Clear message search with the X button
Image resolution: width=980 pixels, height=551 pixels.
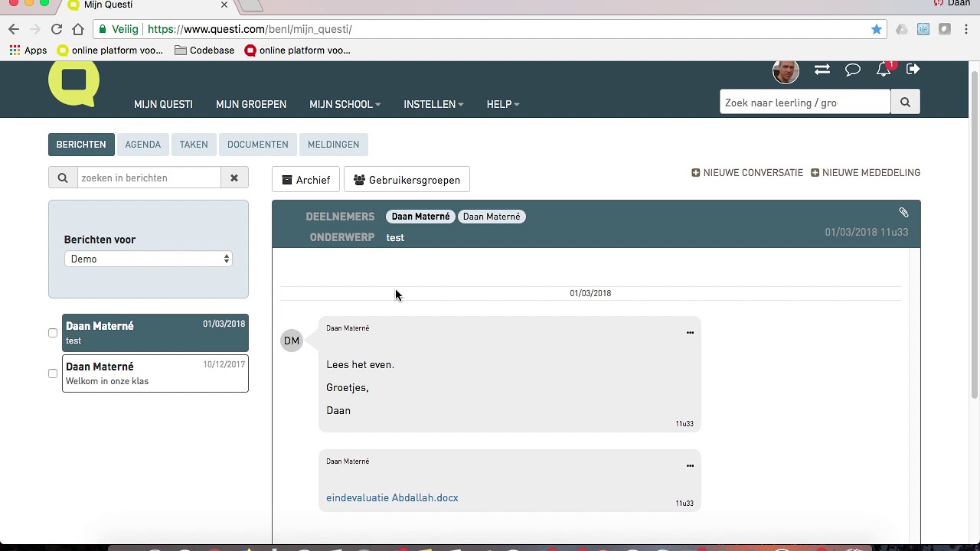click(234, 178)
